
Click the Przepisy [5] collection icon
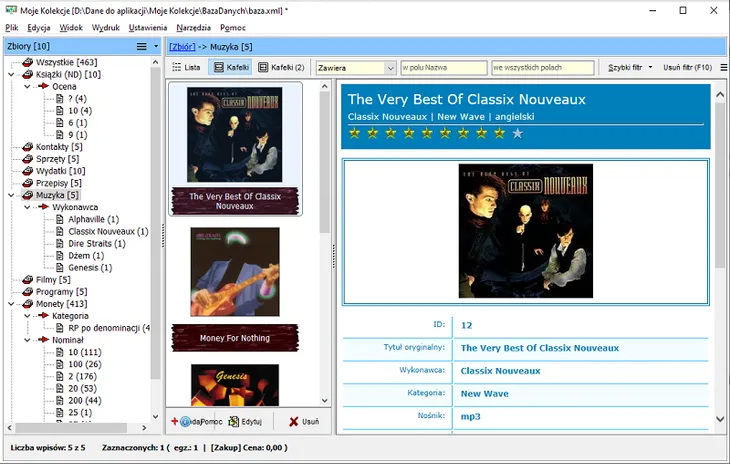tap(28, 183)
